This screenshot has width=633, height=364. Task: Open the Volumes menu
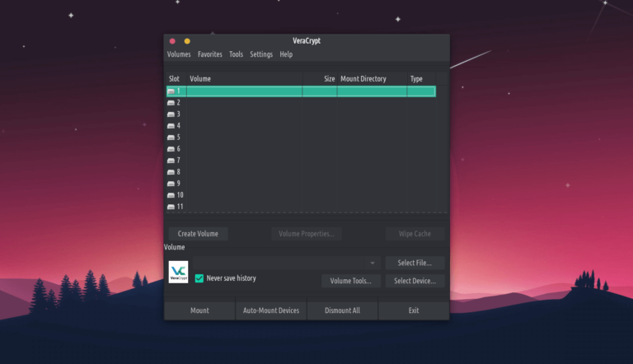[179, 54]
